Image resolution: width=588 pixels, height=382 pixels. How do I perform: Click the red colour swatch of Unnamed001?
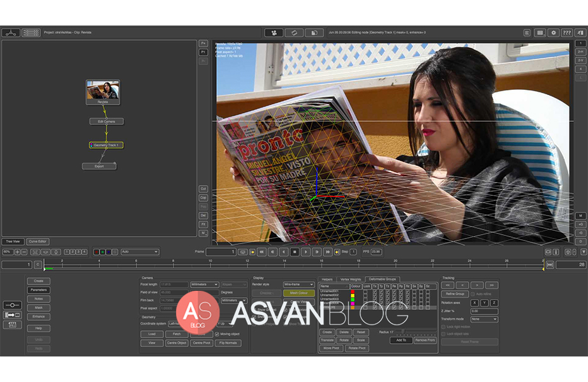point(353,291)
